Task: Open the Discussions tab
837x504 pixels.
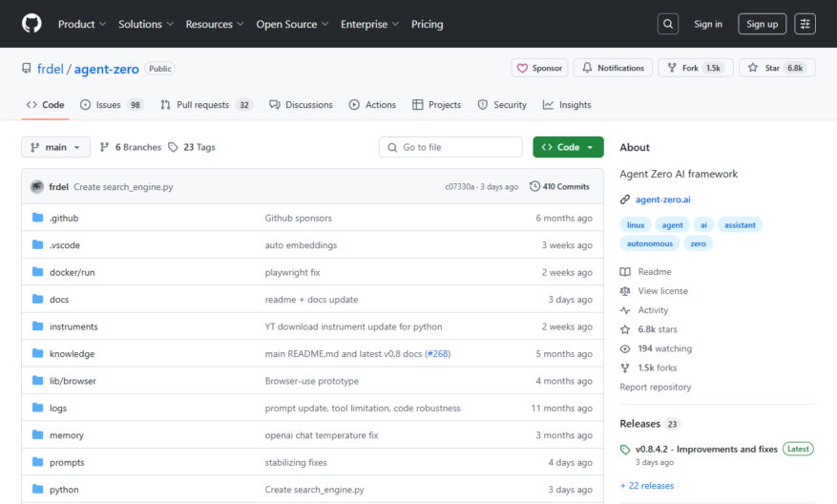Action: coord(301,105)
